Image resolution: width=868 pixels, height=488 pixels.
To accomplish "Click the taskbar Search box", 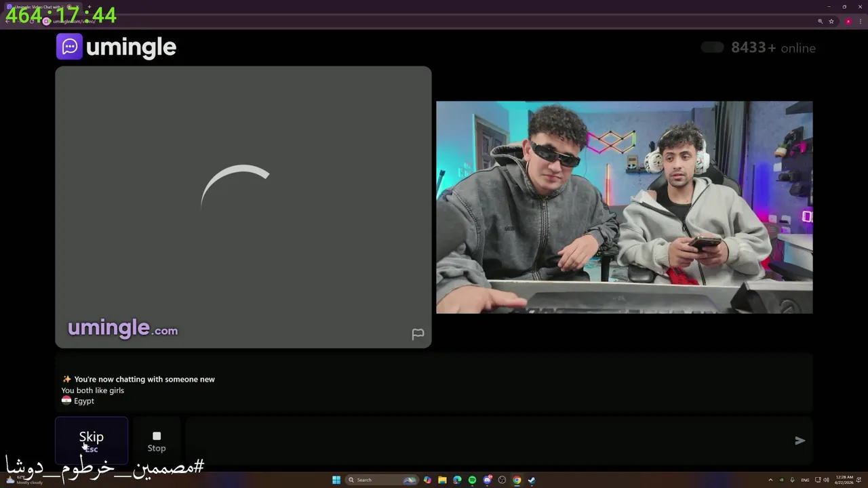I will [382, 480].
